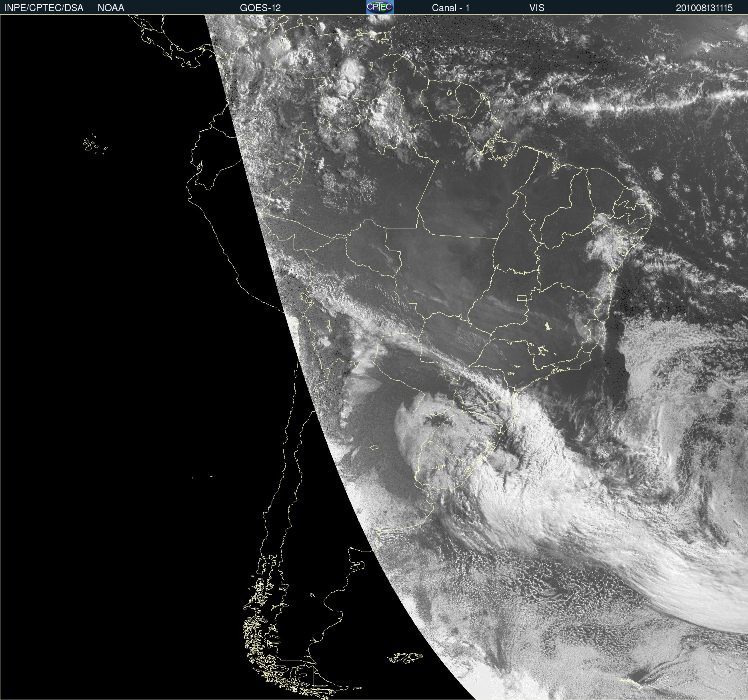The width and height of the screenshot is (748, 700).
Task: Click the Canal - 1 channel label
Action: tap(451, 8)
